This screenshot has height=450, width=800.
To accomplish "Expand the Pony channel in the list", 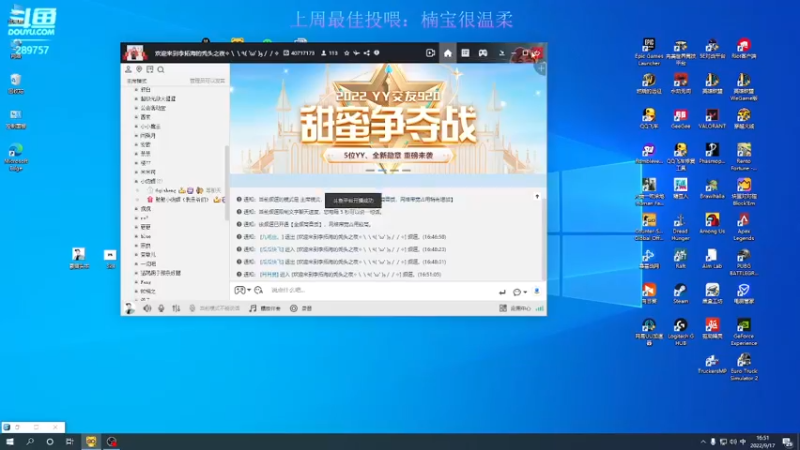I will click(x=146, y=282).
